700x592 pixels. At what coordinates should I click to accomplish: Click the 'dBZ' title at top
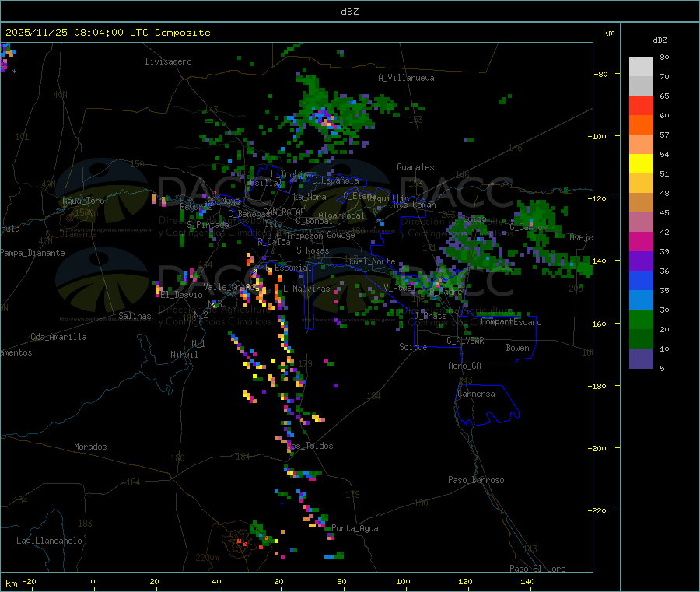point(349,12)
